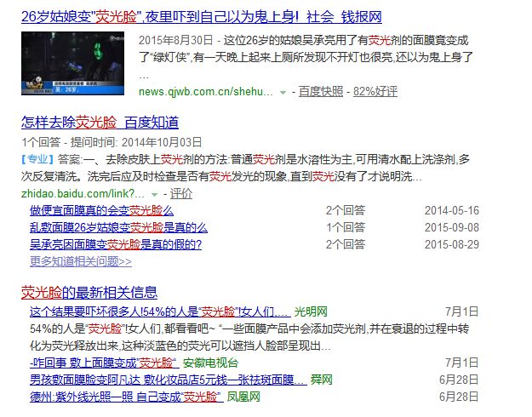Viewport: 532px width, 417px height.
Task: Open the 怎样去除荧光脸 百度知道 result title
Action: (100, 123)
